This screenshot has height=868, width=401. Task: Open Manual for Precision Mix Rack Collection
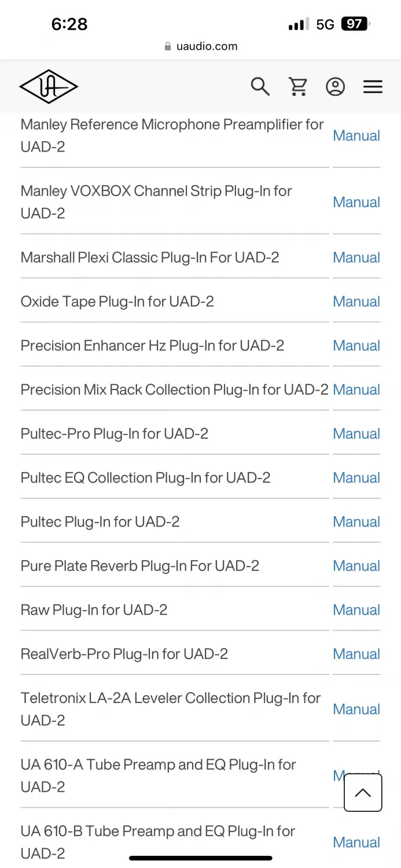pos(356,389)
